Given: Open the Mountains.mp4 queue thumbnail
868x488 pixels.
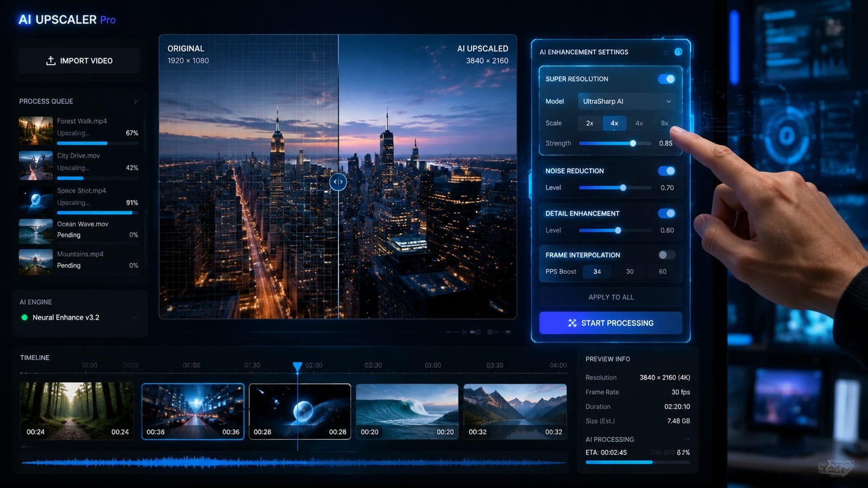Looking at the screenshot, I should [x=36, y=262].
